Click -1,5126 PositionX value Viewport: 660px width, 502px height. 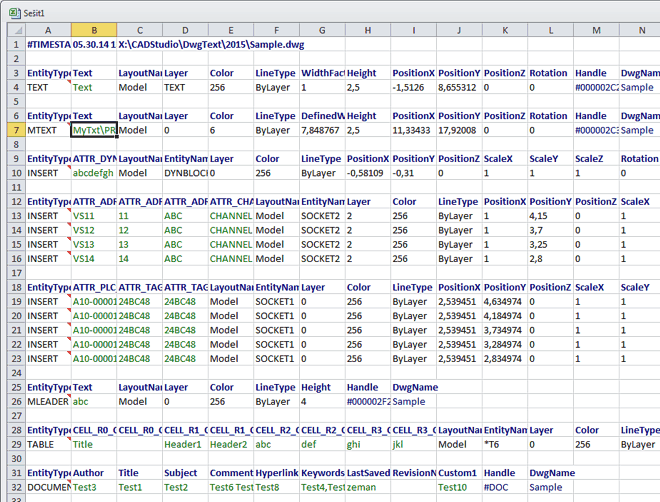[414, 87]
